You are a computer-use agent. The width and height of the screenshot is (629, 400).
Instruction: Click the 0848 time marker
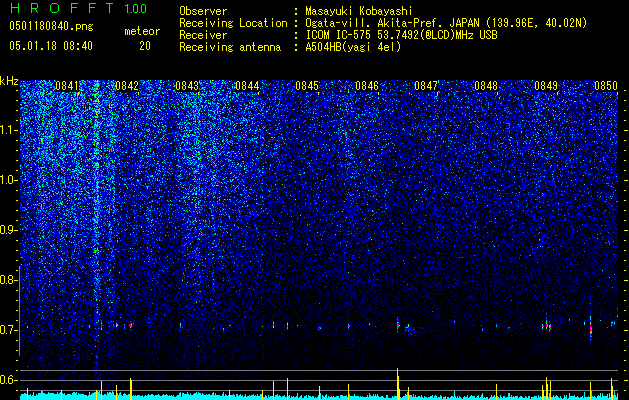click(x=486, y=86)
